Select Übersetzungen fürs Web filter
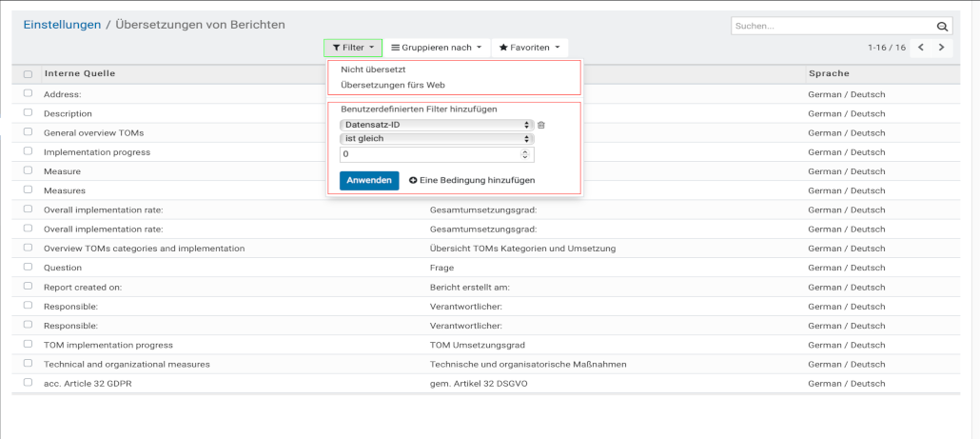Viewport: 980px width, 439px height. pyautogui.click(x=380, y=85)
